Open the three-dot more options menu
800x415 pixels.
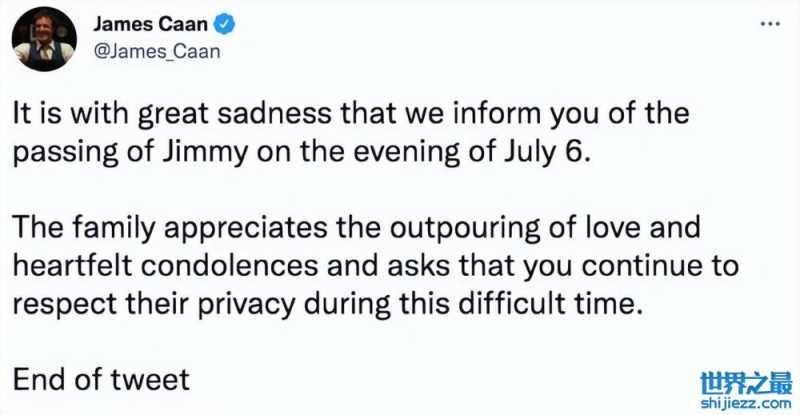769,23
